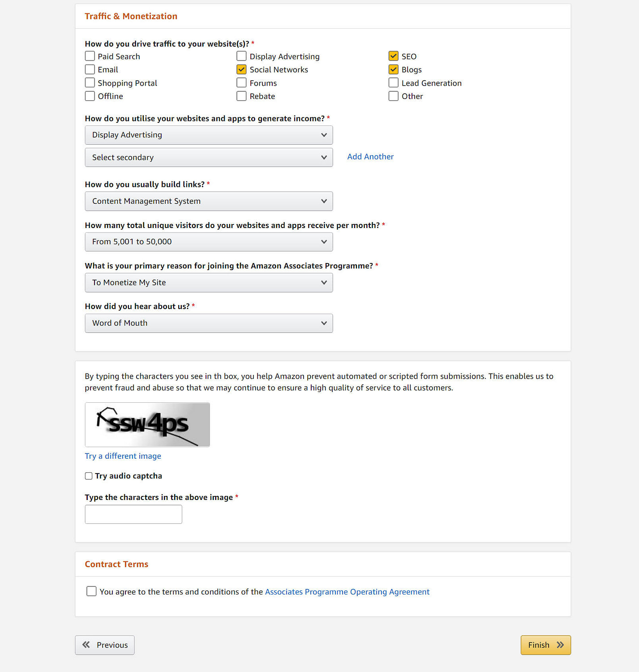Uncheck the SEO checkbox

click(x=393, y=56)
